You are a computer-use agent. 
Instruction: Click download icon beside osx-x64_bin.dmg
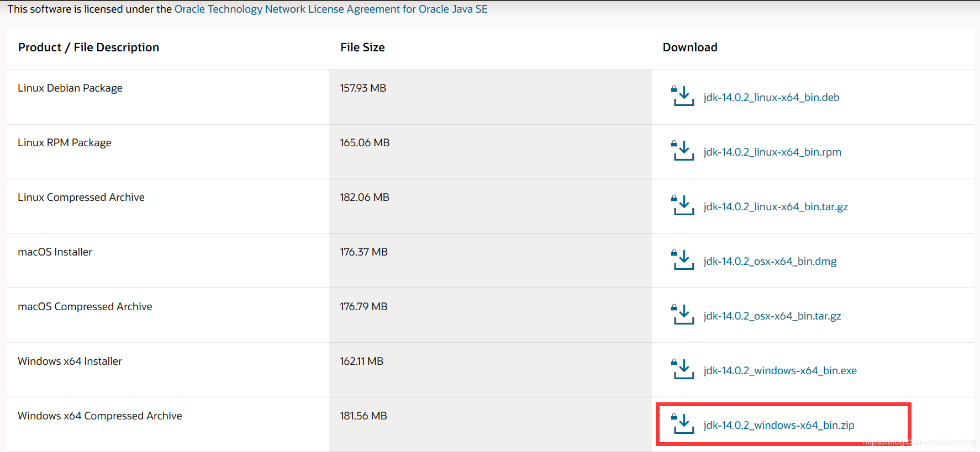(x=682, y=260)
